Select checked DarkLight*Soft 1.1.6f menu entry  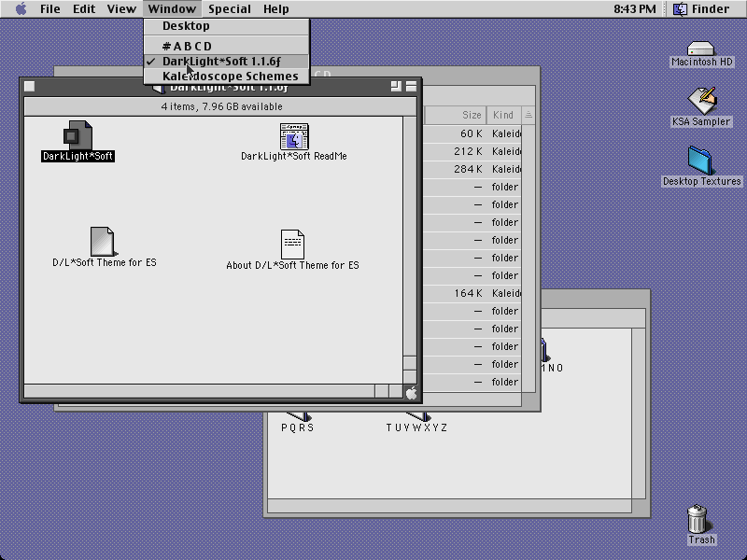(226, 62)
